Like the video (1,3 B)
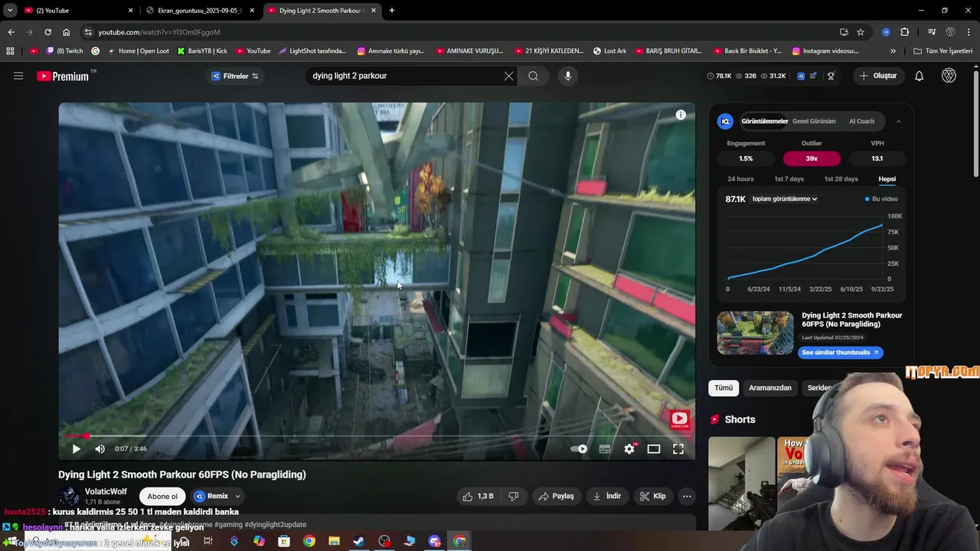Screen dimensions: 980x551 coord(478,496)
